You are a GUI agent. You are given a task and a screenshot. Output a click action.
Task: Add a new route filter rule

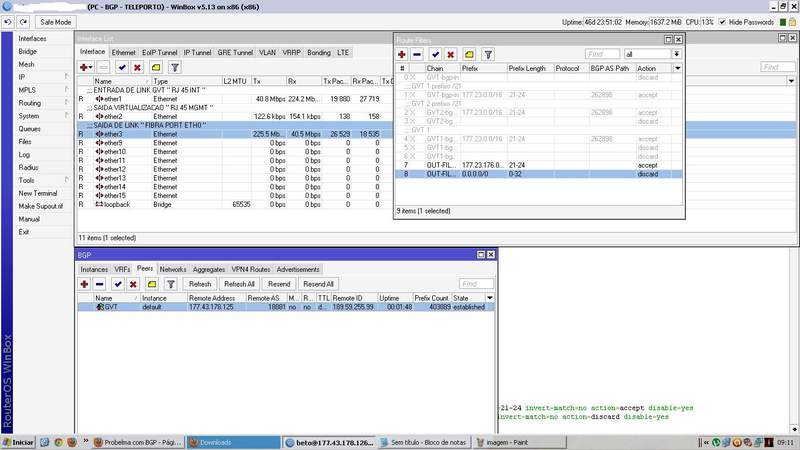(402, 54)
